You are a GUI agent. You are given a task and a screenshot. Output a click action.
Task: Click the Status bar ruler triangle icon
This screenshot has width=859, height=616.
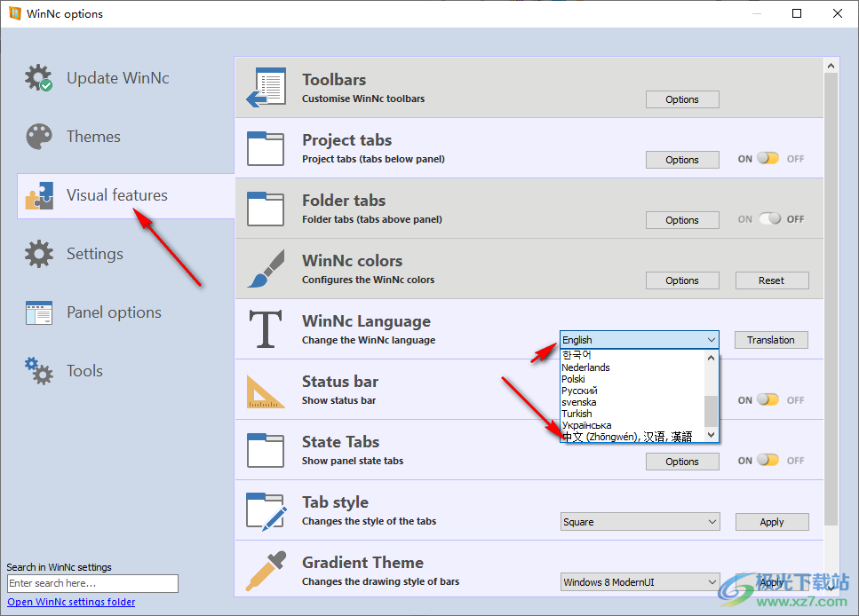pos(266,391)
